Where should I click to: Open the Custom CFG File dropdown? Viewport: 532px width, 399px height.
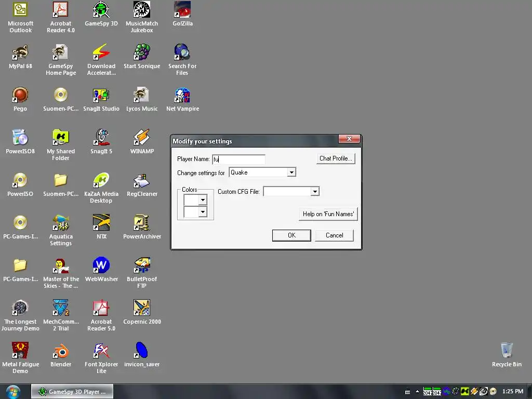(x=315, y=192)
